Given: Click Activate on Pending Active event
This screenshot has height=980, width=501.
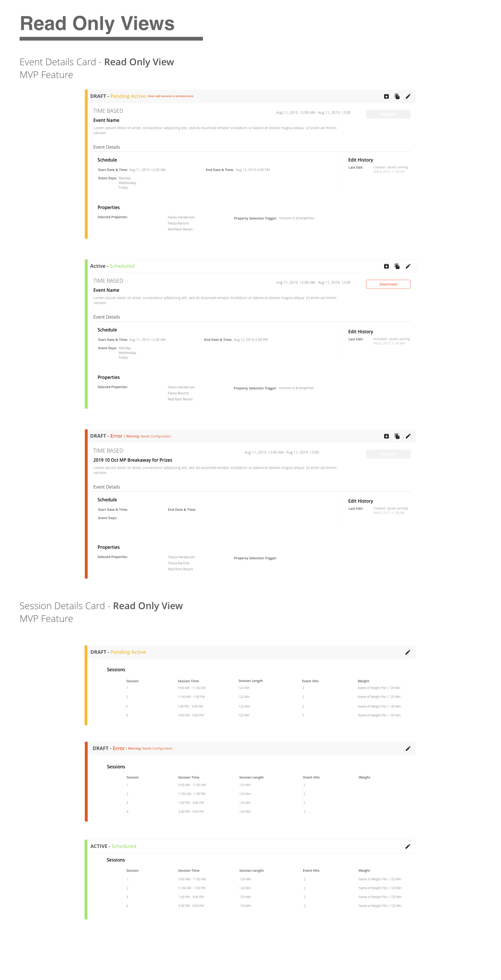Looking at the screenshot, I should click(x=388, y=114).
